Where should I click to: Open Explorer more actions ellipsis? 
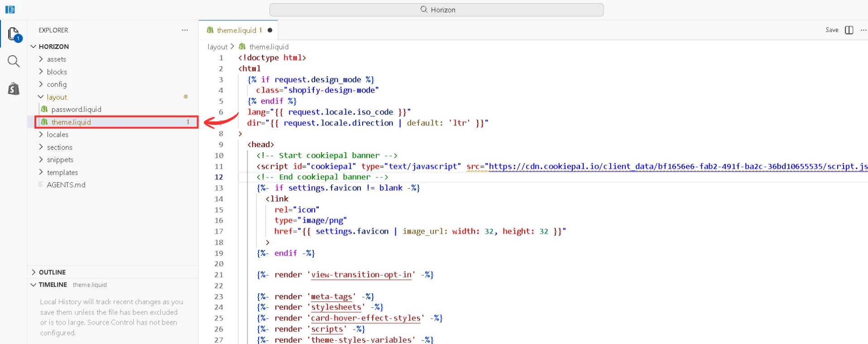pyautogui.click(x=185, y=30)
